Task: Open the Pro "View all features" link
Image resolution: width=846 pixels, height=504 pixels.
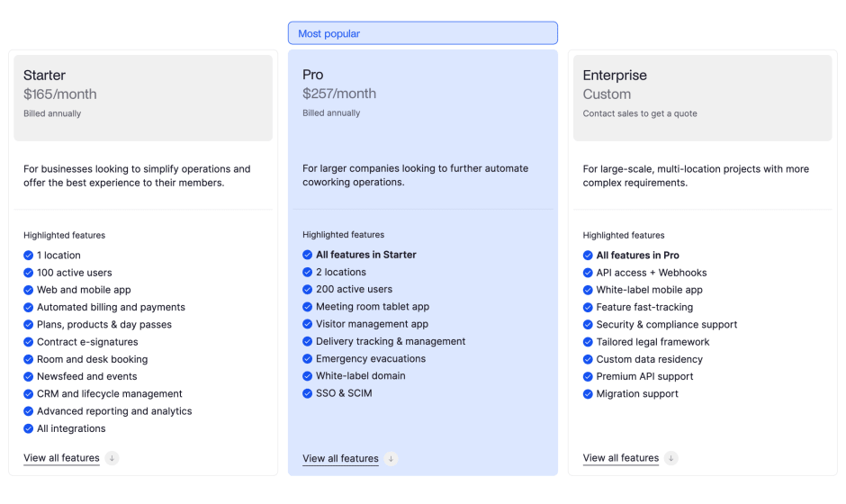Action: click(x=340, y=458)
